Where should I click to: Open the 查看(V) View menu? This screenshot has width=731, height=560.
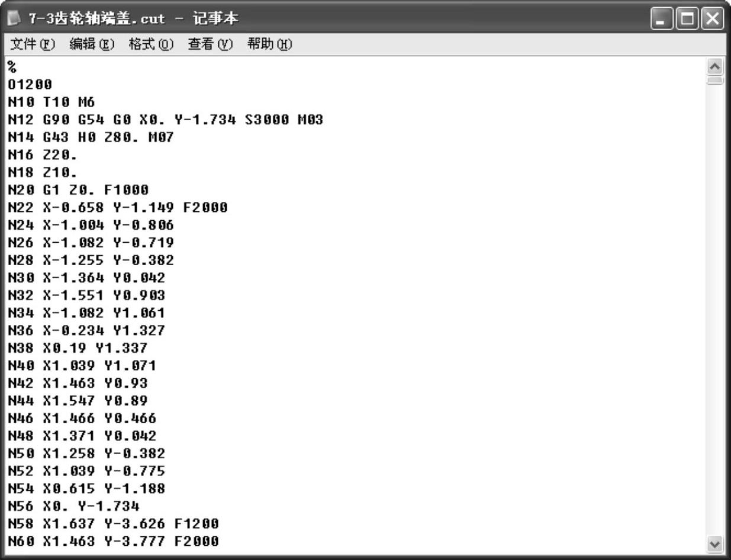tap(211, 44)
